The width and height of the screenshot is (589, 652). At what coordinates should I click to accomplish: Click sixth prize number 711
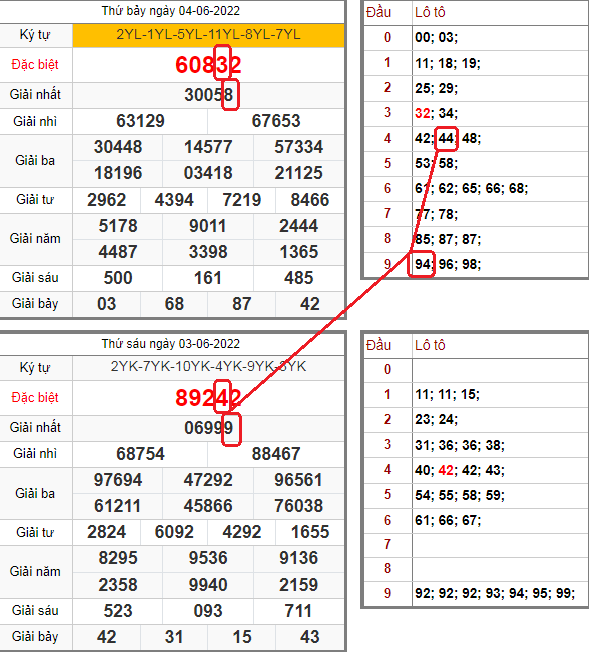[x=298, y=611]
